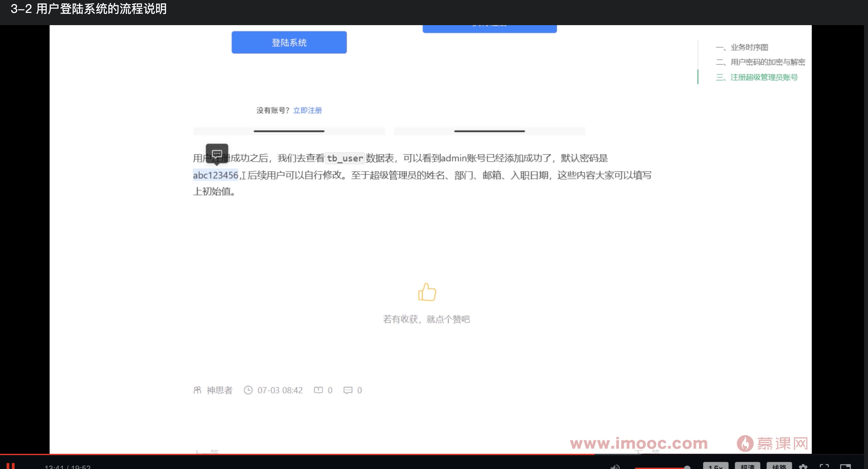Click the thumbs-up like icon
This screenshot has height=469, width=868.
click(427, 292)
